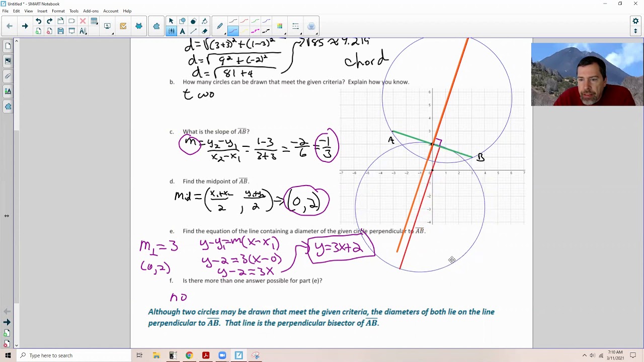Select the black pen preset
Screen dimensions: 644x362
[233, 21]
